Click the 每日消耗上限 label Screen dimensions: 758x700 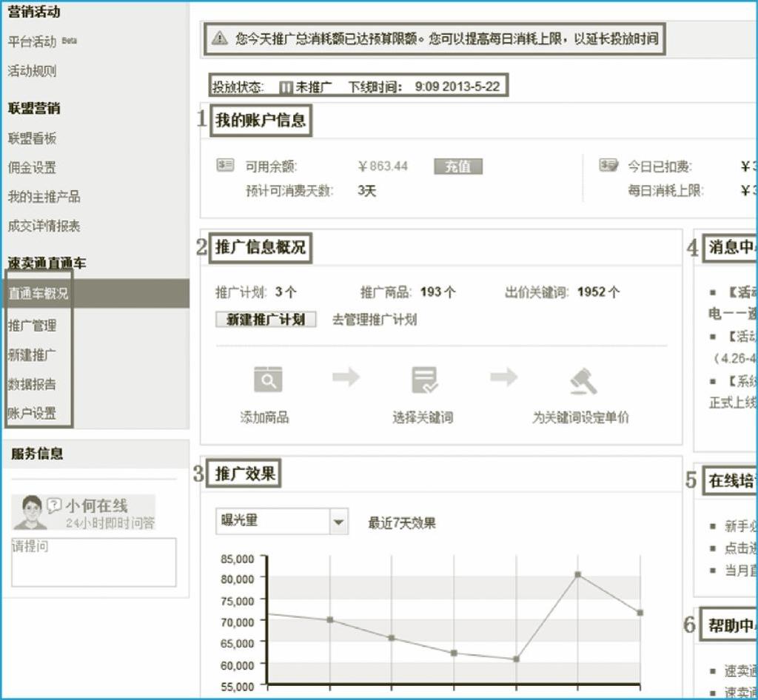click(665, 190)
